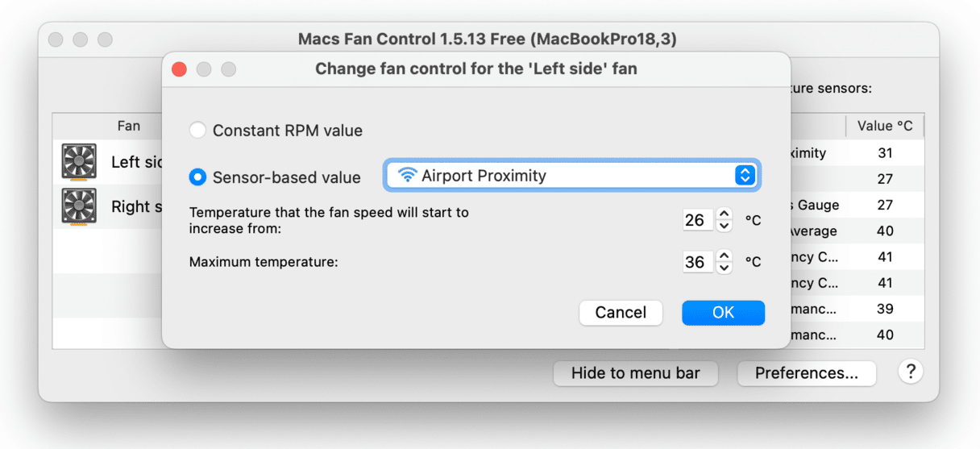Image resolution: width=980 pixels, height=449 pixels.
Task: Open Preferences
Action: click(x=806, y=373)
